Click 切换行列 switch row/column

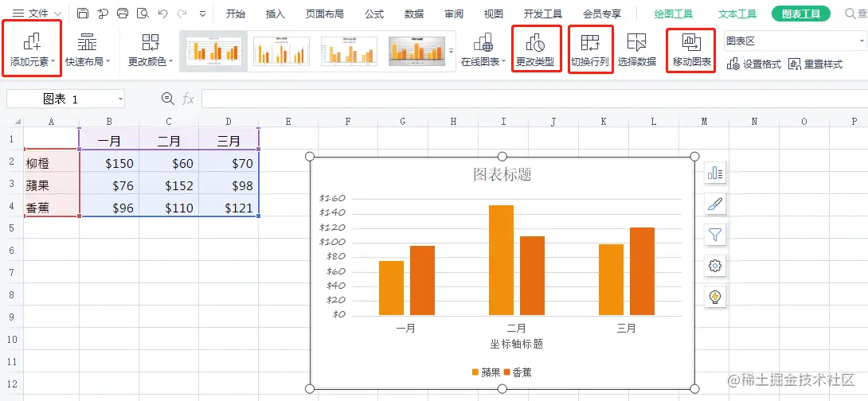pos(590,49)
